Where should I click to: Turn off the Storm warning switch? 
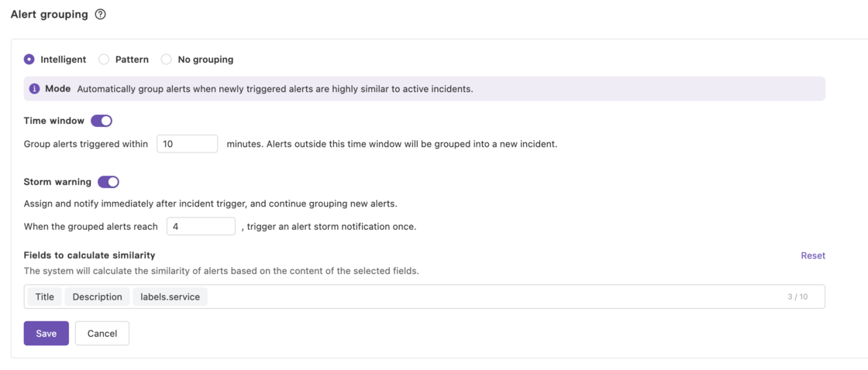pyautogui.click(x=108, y=182)
